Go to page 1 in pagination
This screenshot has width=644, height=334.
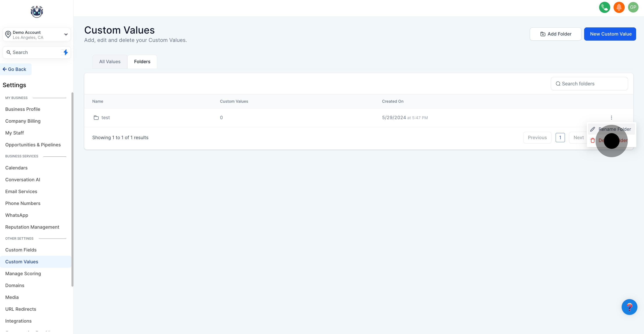[x=560, y=137]
